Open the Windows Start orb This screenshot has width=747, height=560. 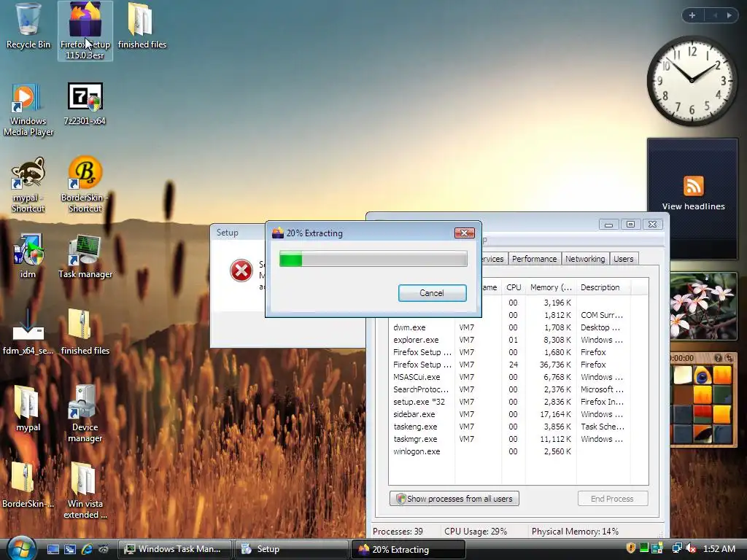21,548
